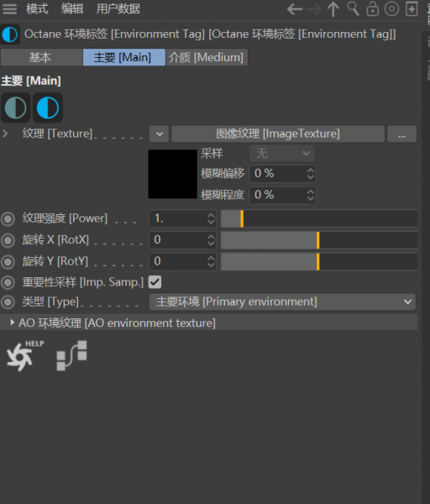430x504 pixels.
Task: Click the Octane Environment Tag header icon
Action: tap(10, 34)
